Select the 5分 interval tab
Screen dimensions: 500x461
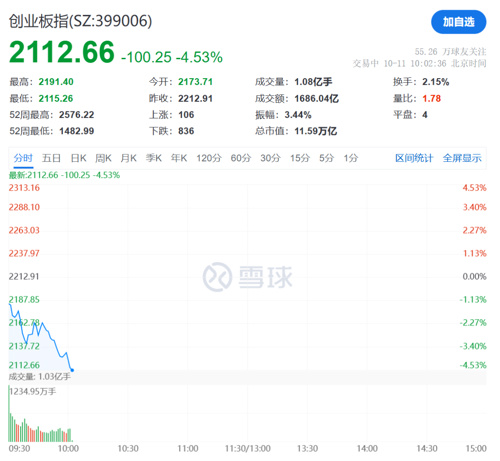coord(326,158)
